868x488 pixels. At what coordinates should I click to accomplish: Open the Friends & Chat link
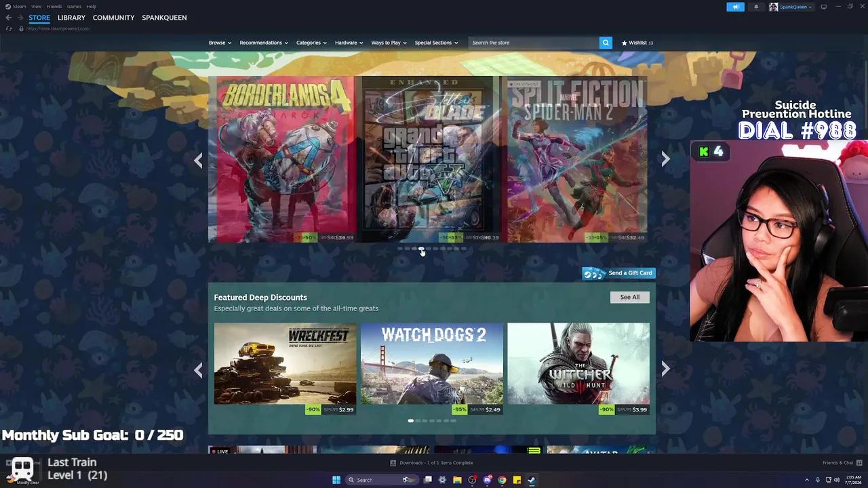click(838, 463)
